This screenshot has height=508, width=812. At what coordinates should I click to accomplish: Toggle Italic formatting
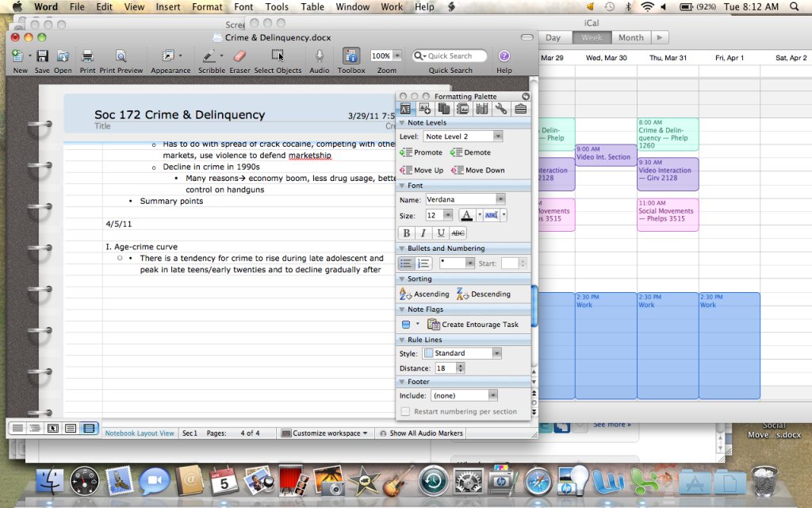coord(423,233)
